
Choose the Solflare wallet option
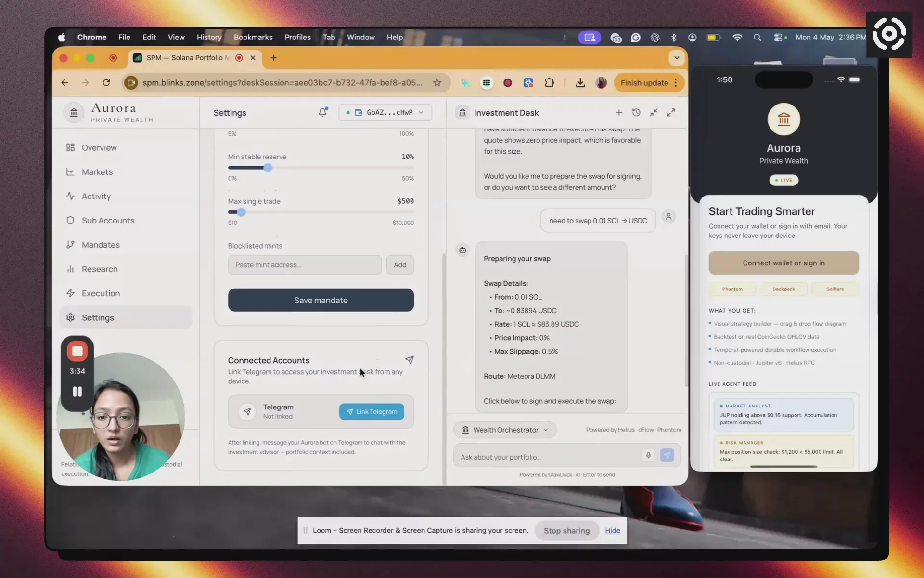point(835,289)
